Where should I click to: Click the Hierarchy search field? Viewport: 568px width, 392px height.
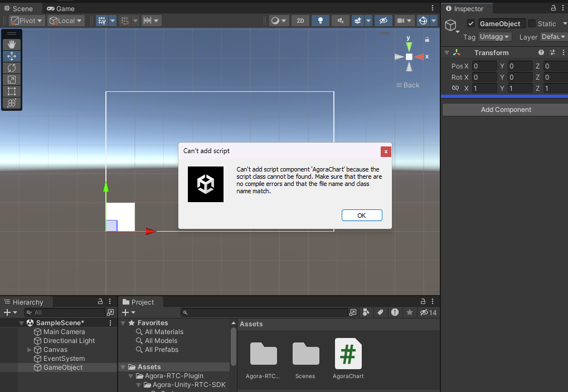[65, 312]
